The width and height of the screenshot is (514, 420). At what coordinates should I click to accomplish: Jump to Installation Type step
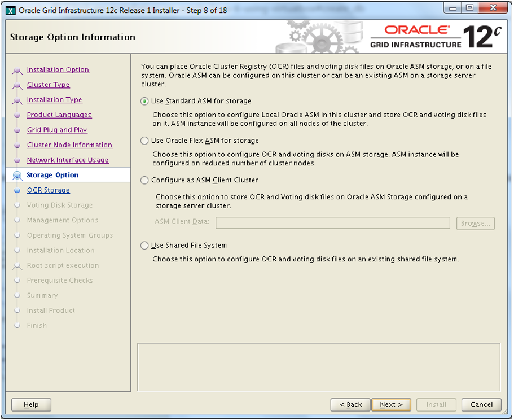click(x=54, y=100)
